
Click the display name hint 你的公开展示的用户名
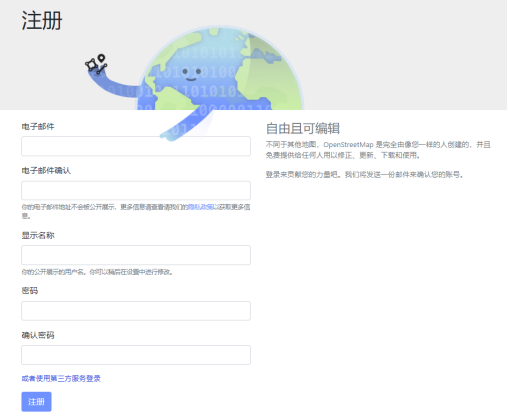[97, 272]
